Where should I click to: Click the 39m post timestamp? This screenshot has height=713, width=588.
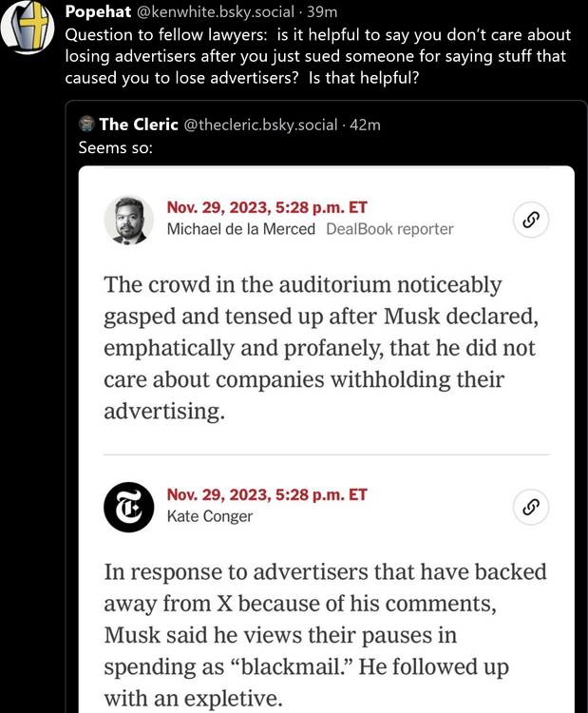[315, 11]
